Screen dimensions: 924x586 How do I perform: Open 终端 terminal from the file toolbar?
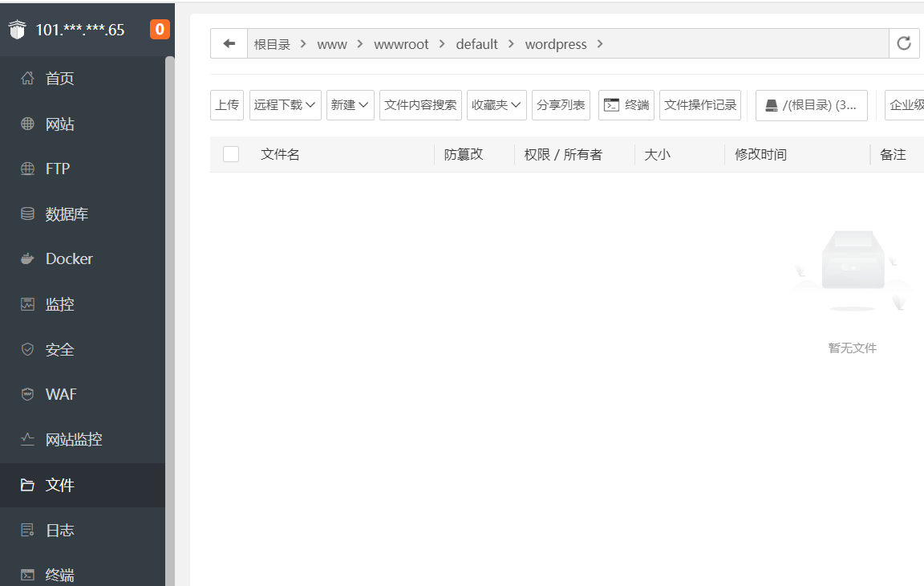tap(626, 105)
